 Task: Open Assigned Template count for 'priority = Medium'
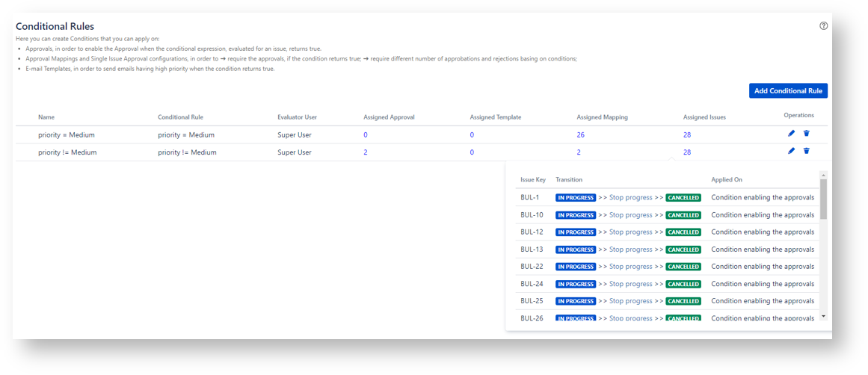[x=472, y=135]
